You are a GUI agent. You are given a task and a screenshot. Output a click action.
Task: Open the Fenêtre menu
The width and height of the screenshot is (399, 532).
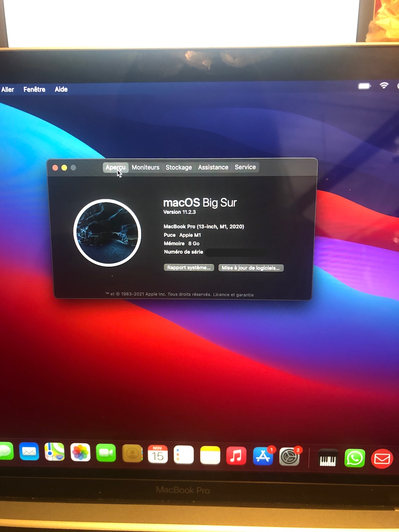point(34,90)
